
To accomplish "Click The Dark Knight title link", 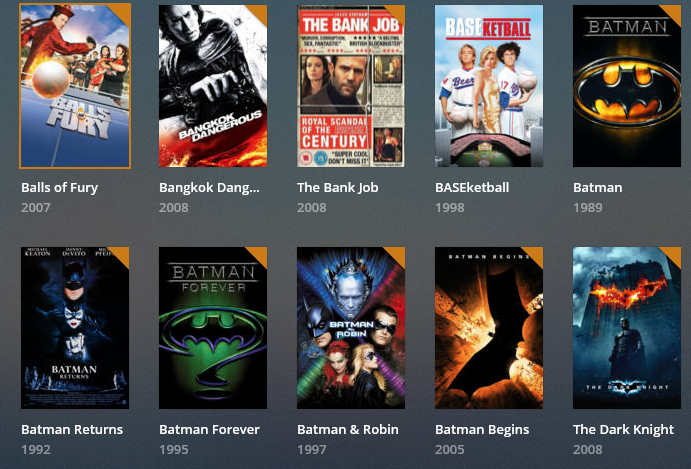I will (x=623, y=430).
